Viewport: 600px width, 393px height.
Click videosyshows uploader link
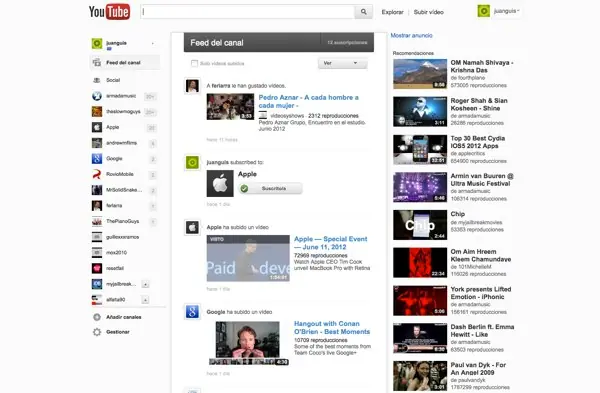coord(287,116)
